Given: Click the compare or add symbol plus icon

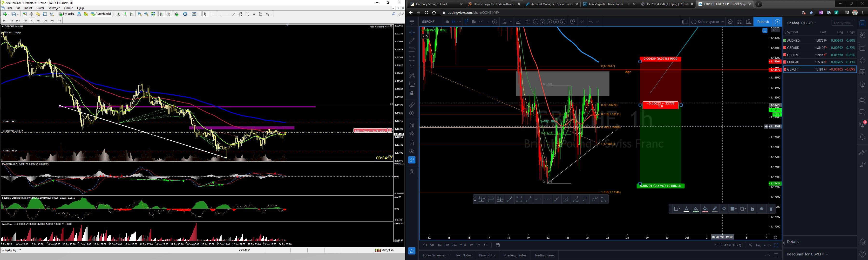Looking at the screenshot, I should (x=495, y=22).
